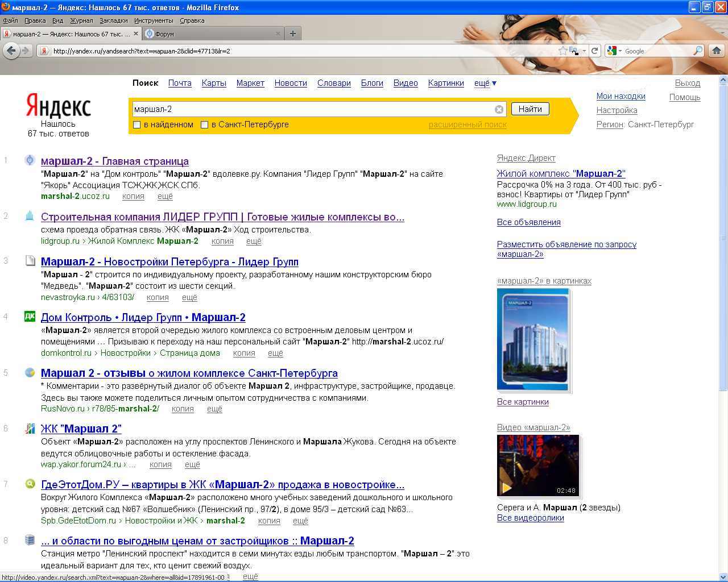728x582 pixels.
Task: Open the Журнал menu
Action: click(81, 20)
